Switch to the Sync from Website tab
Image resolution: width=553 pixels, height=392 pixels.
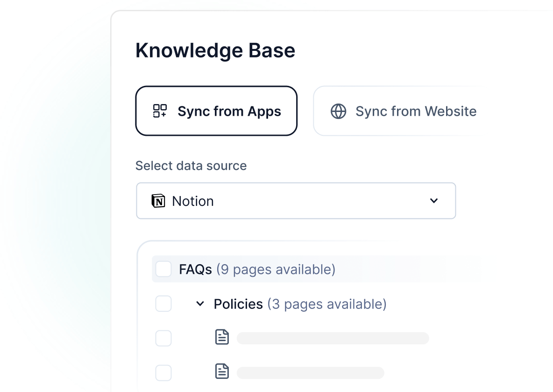coord(416,111)
